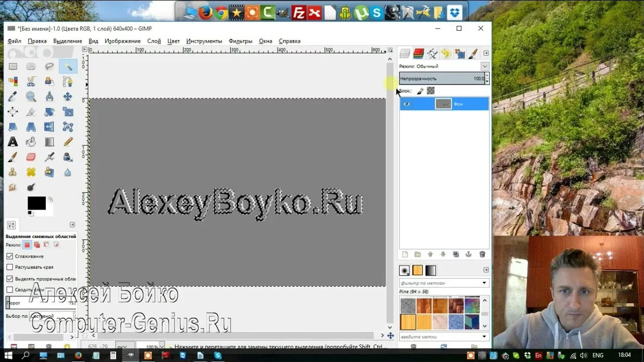
Task: Open the Инструменты menu
Action: click(x=204, y=41)
